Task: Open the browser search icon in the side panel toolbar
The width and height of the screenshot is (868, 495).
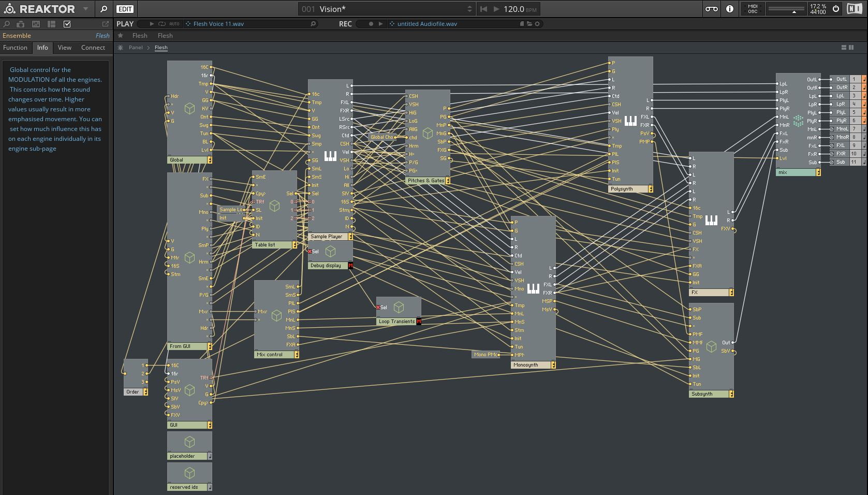Action: click(7, 24)
